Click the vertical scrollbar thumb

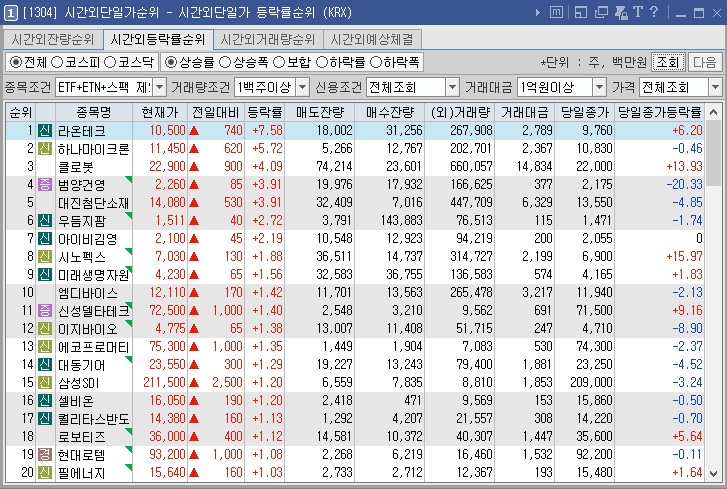[x=714, y=153]
